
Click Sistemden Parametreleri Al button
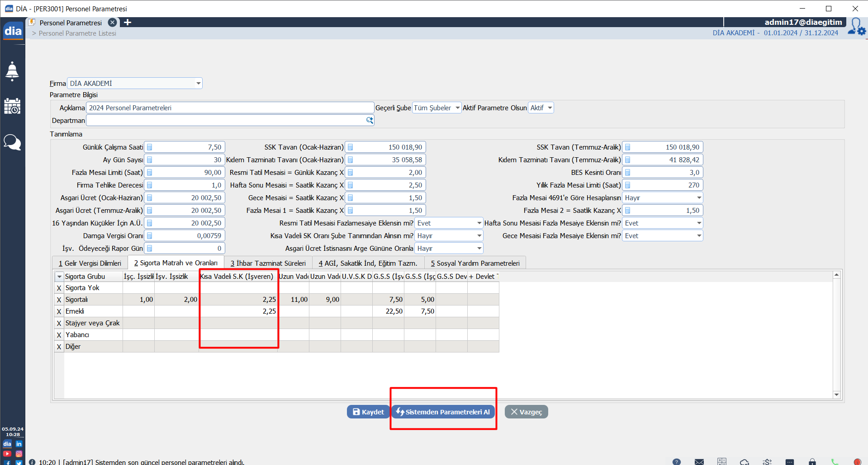(443, 412)
